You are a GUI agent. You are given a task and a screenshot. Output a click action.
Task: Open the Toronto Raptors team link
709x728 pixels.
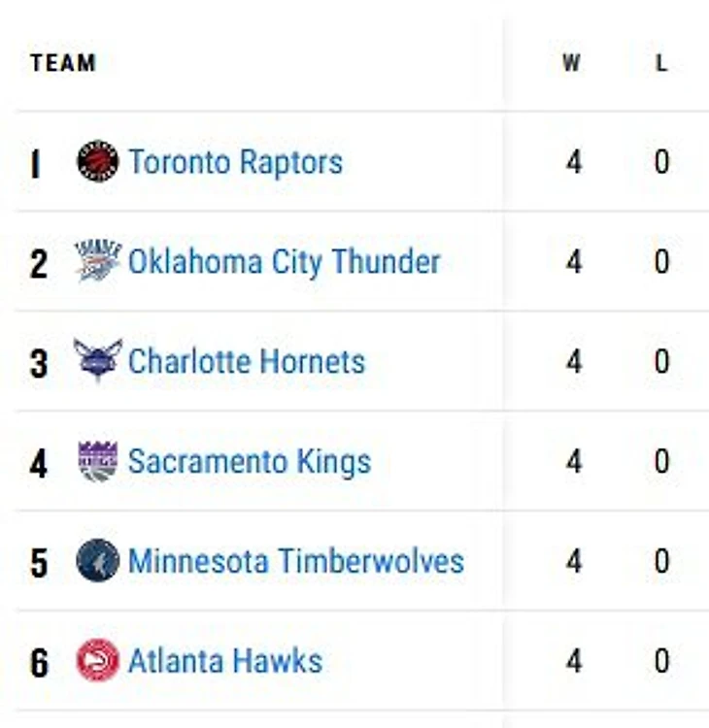tap(236, 162)
